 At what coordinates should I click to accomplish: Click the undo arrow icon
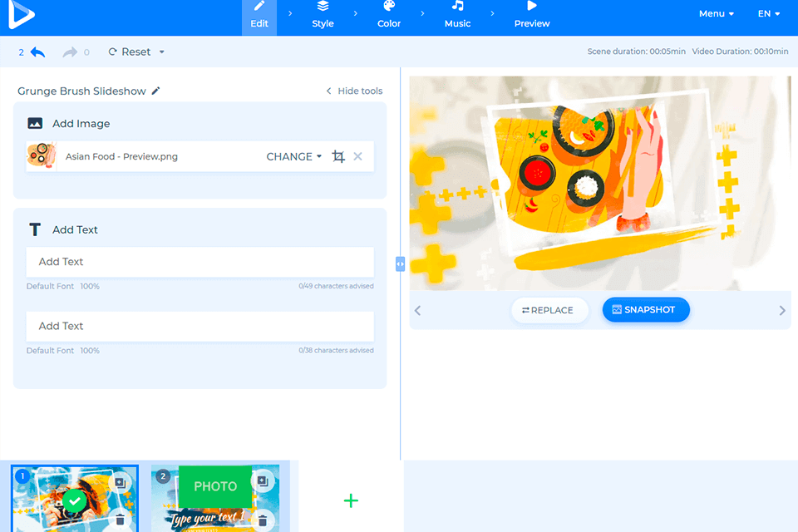(37, 52)
